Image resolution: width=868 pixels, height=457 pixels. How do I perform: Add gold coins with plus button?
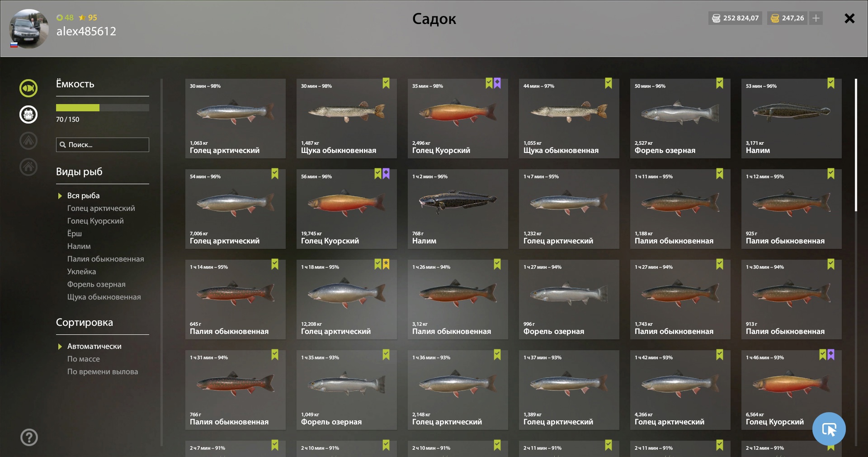816,18
